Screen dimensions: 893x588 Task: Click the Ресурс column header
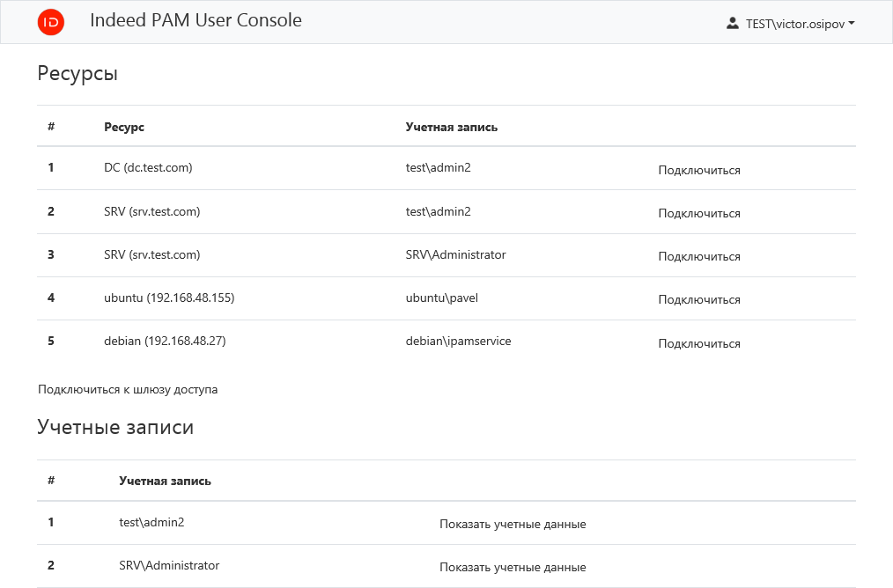[124, 127]
